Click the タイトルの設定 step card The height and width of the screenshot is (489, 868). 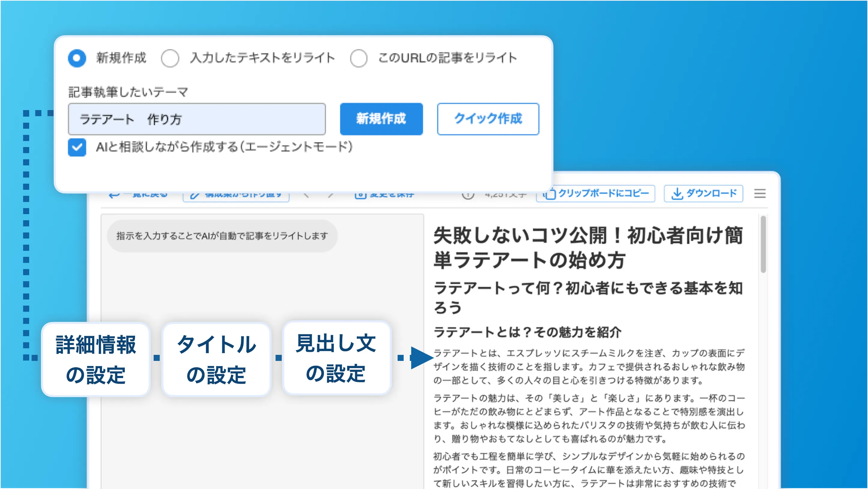(216, 359)
